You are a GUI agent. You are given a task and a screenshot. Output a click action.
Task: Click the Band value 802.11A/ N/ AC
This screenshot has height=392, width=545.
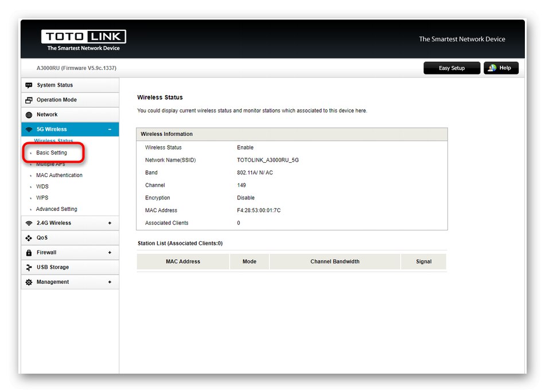pos(255,173)
